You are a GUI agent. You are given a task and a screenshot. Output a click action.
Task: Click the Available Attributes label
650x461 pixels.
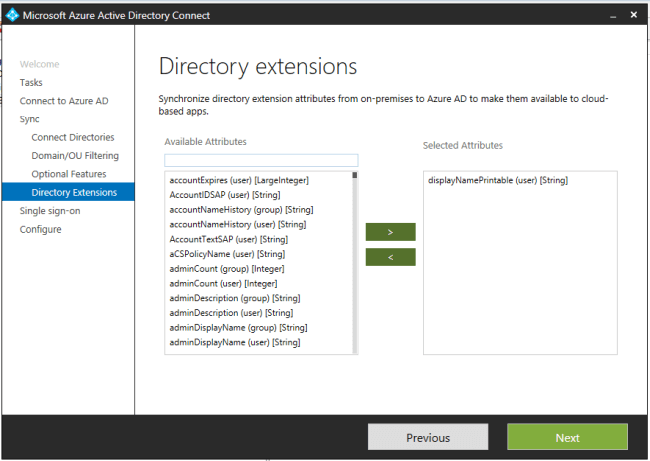[206, 142]
